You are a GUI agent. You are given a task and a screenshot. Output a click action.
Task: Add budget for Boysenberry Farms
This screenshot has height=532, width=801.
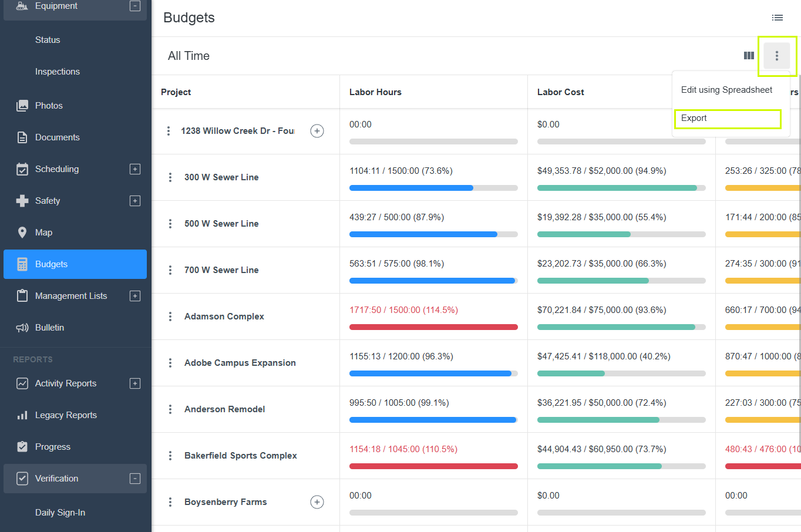(317, 502)
